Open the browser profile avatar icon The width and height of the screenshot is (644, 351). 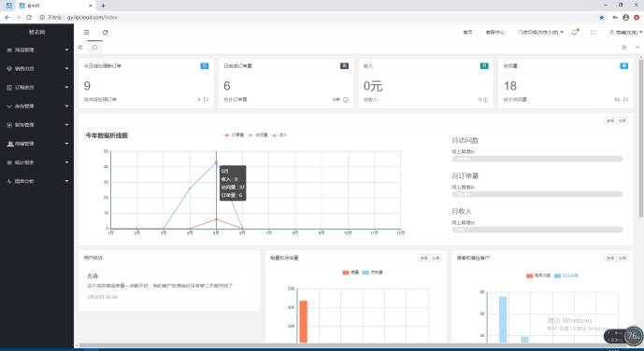(625, 17)
